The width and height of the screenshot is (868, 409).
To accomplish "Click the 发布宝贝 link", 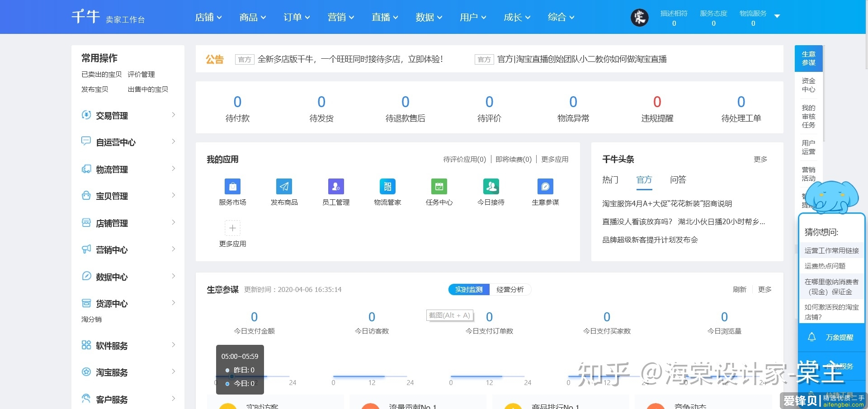I will click(94, 89).
